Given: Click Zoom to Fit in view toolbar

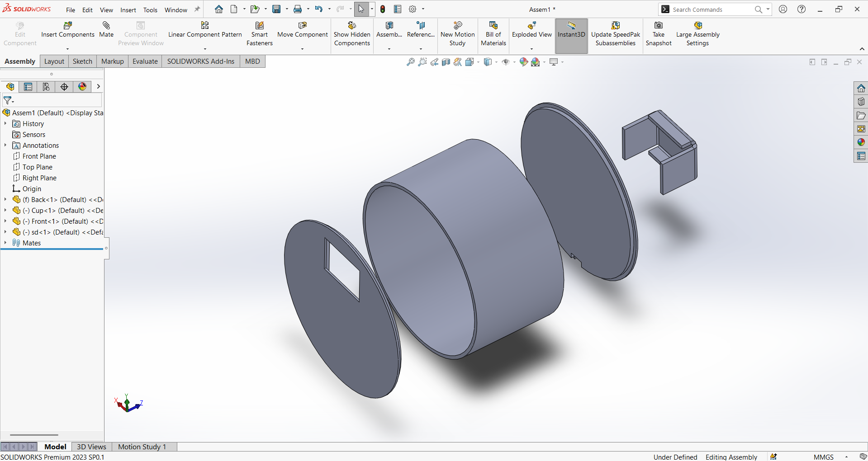Looking at the screenshot, I should coord(411,62).
